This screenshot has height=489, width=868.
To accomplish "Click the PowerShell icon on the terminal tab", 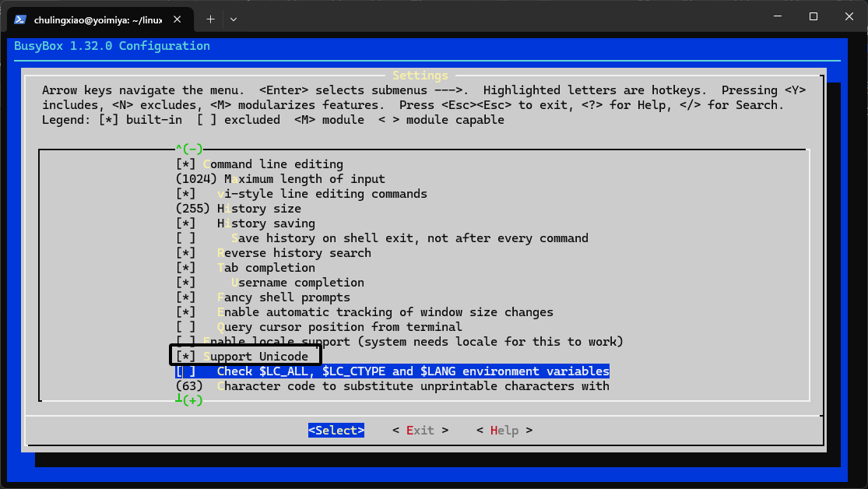I will [20, 19].
